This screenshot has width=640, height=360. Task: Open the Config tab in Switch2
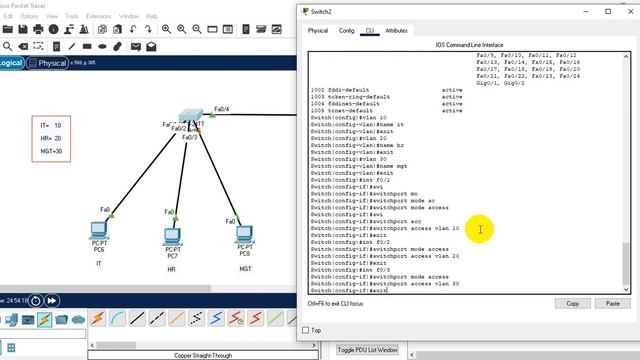click(347, 31)
